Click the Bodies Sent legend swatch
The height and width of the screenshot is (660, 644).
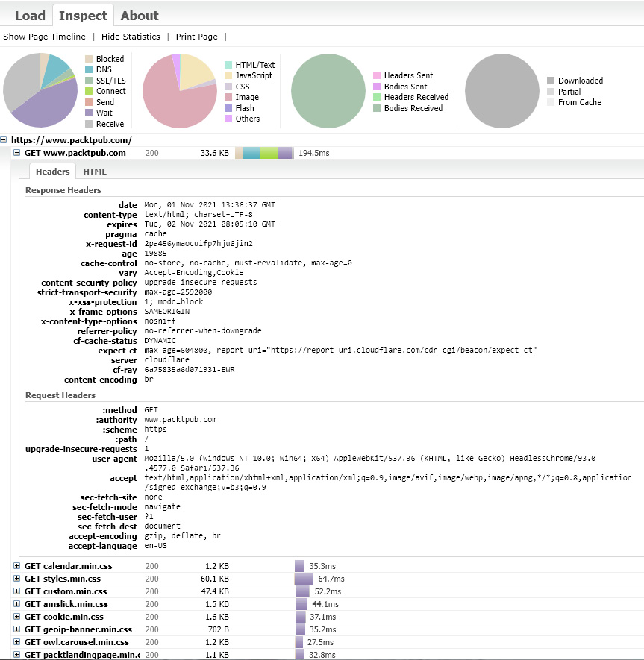click(x=377, y=87)
